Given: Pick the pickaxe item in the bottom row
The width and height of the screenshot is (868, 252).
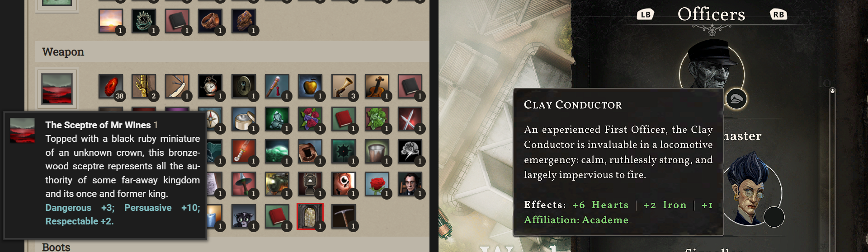Looking at the screenshot, I should 344,216.
